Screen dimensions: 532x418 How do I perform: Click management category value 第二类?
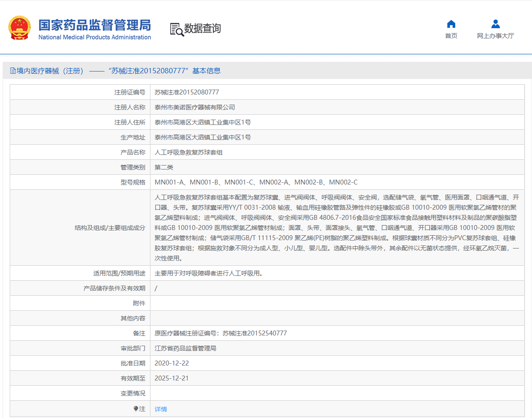(x=164, y=167)
